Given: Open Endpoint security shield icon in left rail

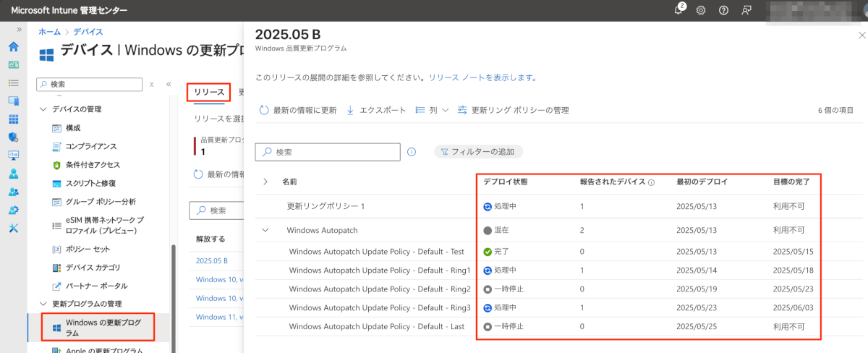Looking at the screenshot, I should pos(13,137).
